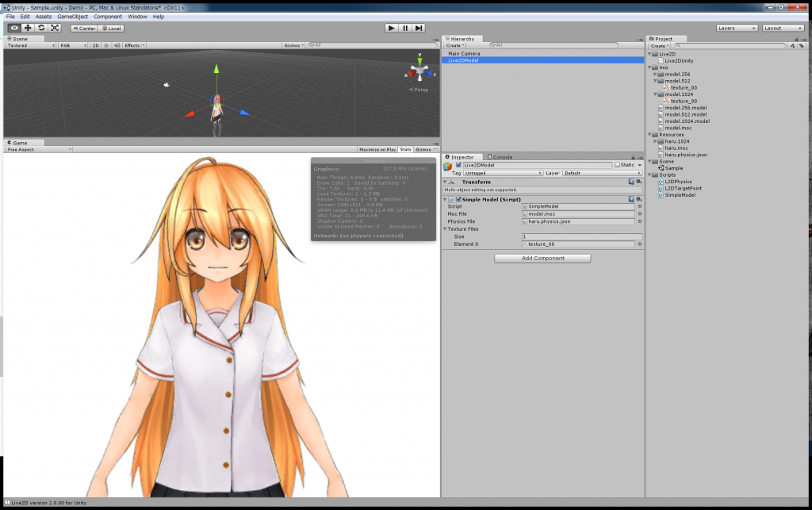Select the Scale tool in toolbar

(x=55, y=28)
